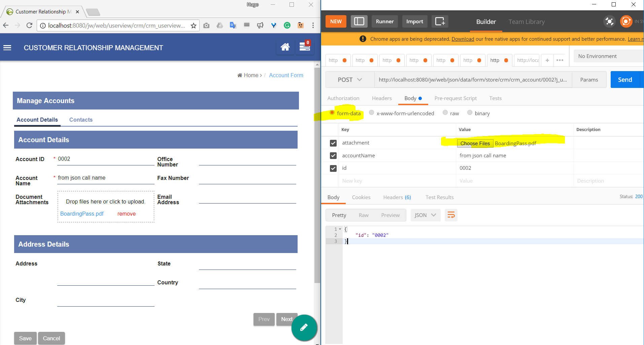Open the Google Translate extension
644x345 pixels.
pos(233,25)
